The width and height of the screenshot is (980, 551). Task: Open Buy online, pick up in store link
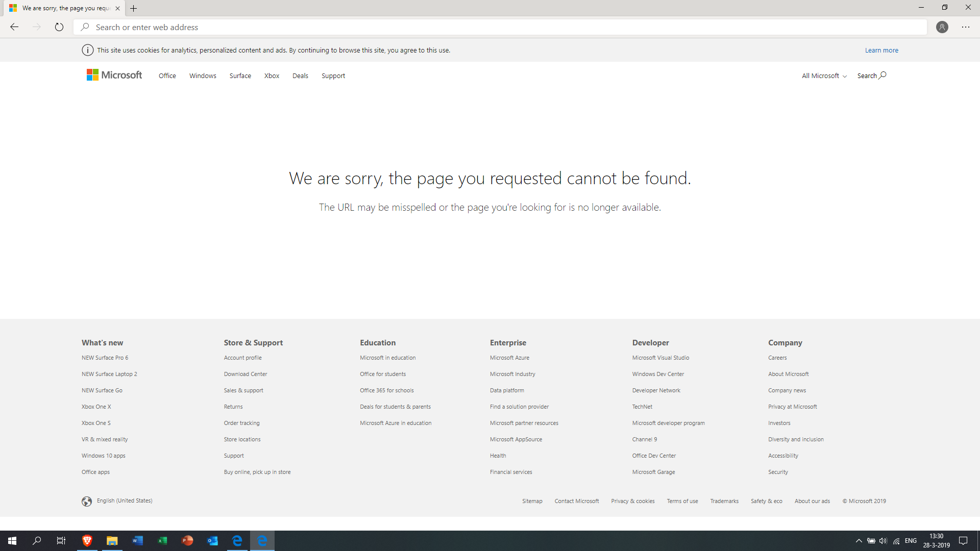coord(257,472)
